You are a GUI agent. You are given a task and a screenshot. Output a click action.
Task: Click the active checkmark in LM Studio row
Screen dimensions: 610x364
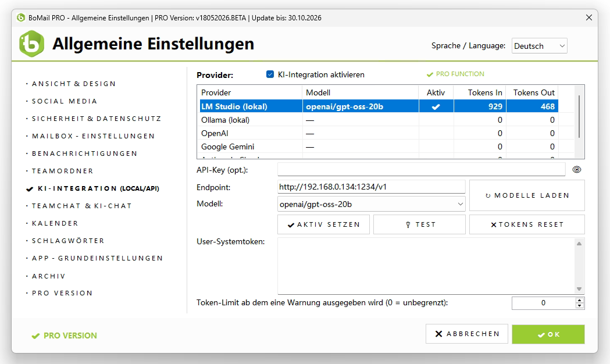[436, 106]
